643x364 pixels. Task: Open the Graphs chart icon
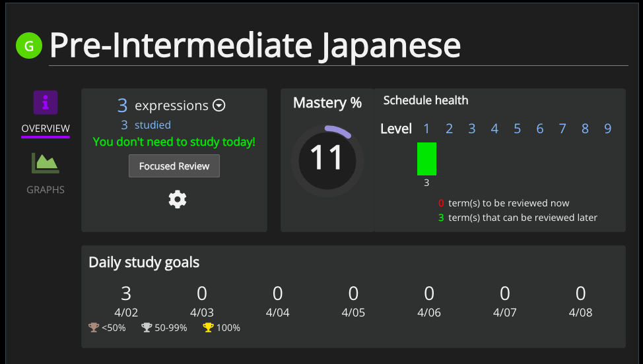[x=46, y=164]
